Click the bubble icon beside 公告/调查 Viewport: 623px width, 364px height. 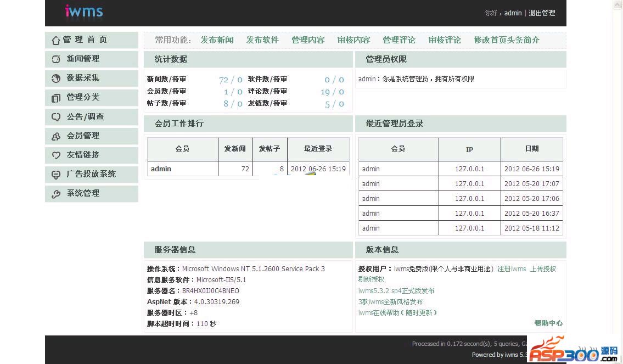(56, 117)
